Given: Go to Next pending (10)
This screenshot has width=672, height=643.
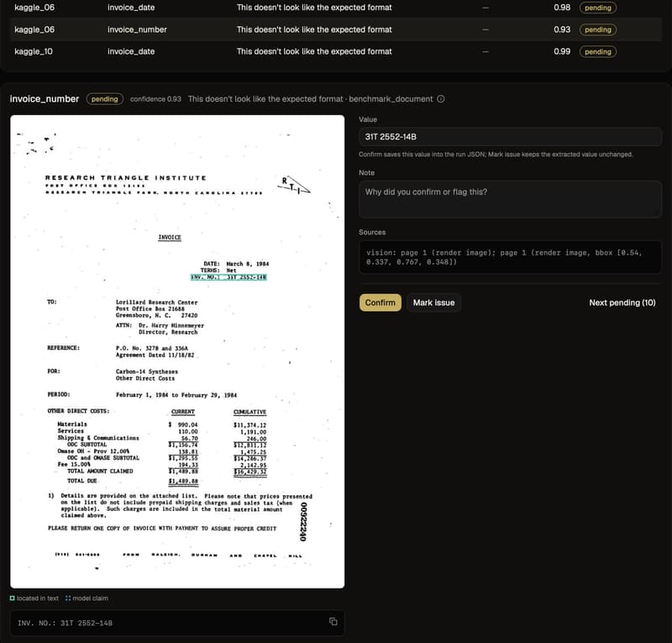Looking at the screenshot, I should pos(622,303).
